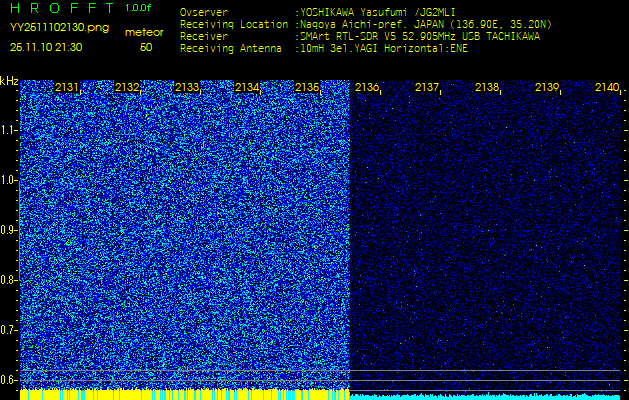Click the 2140 time marker
Viewport: 629px width, 400px height.
607,87
